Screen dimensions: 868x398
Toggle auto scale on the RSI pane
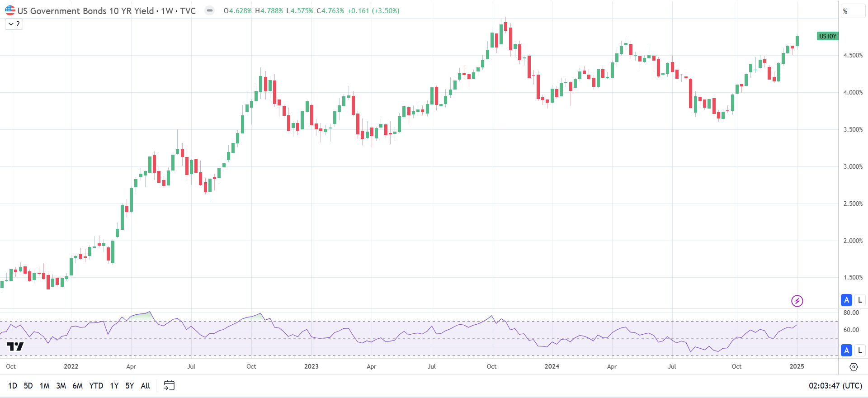tap(847, 350)
